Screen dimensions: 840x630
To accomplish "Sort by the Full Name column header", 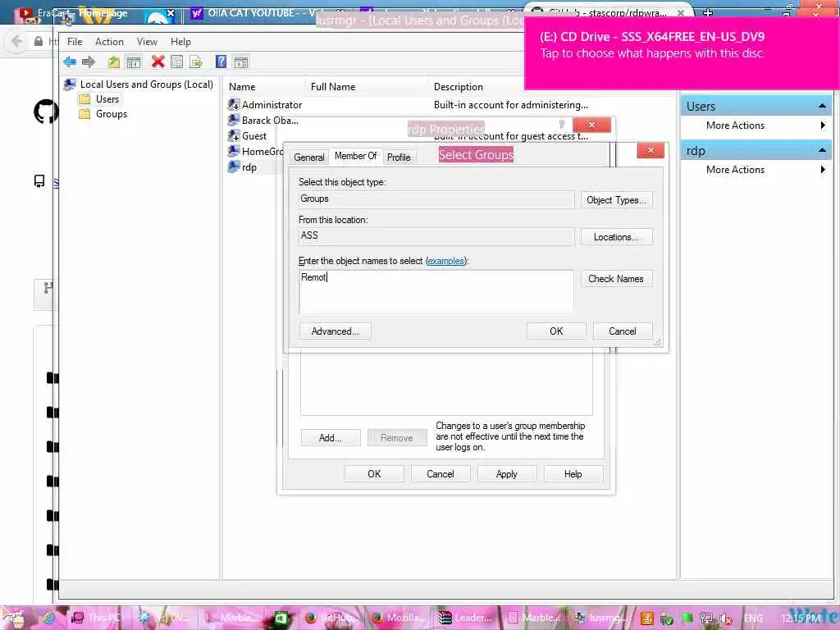I will click(x=367, y=87).
